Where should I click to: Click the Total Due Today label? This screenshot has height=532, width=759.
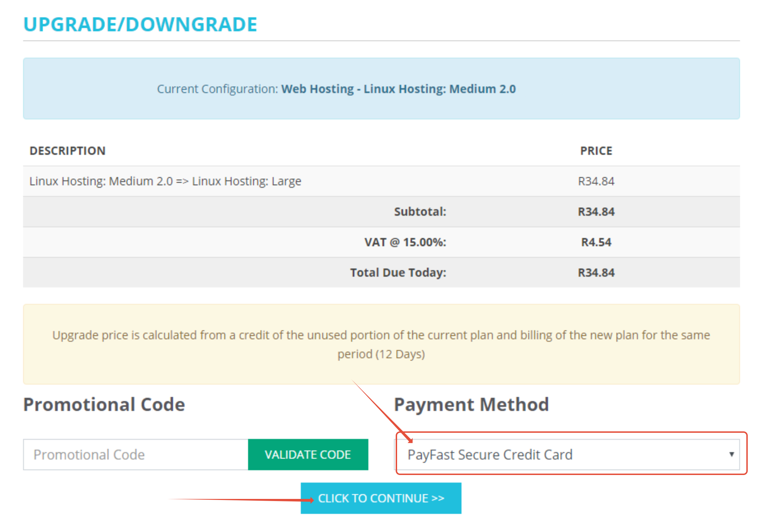[398, 272]
